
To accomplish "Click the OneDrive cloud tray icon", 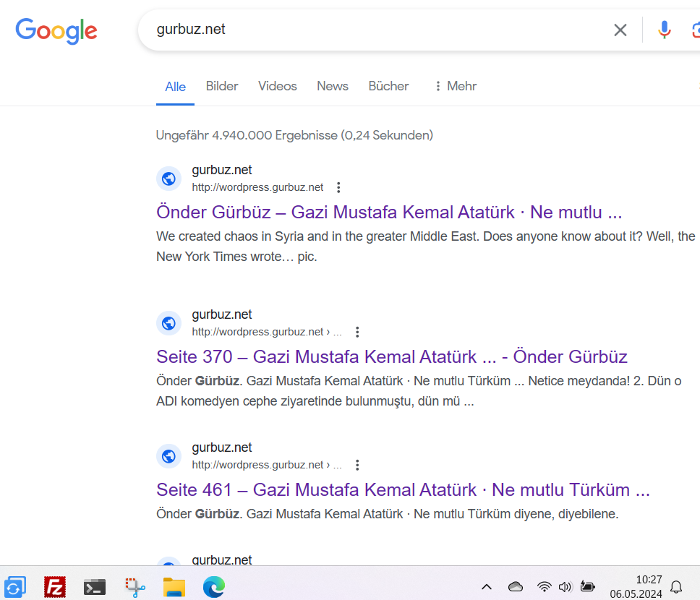I will tap(515, 586).
